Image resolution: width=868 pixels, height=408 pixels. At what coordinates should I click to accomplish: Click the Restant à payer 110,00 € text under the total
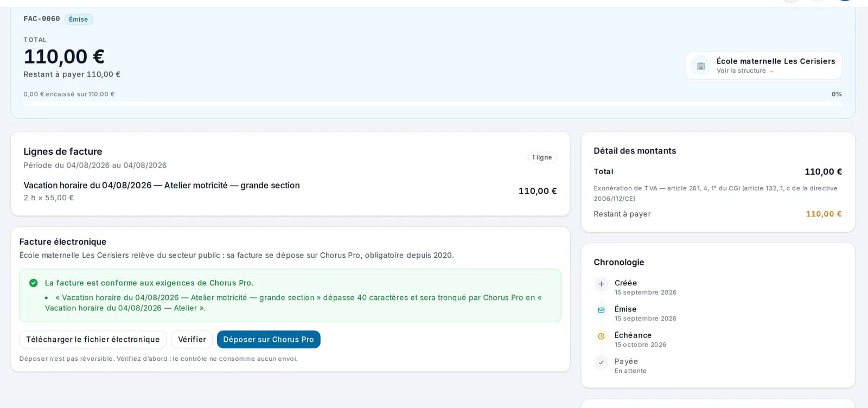pos(72,74)
